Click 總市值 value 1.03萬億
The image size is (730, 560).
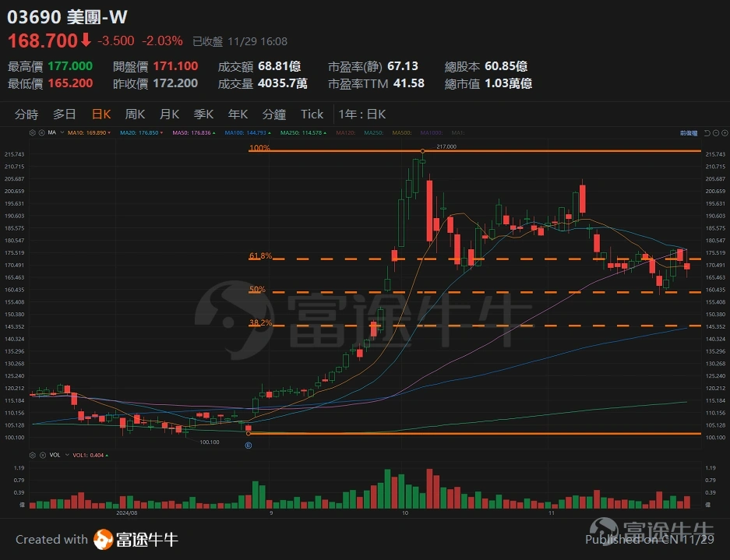509,83
